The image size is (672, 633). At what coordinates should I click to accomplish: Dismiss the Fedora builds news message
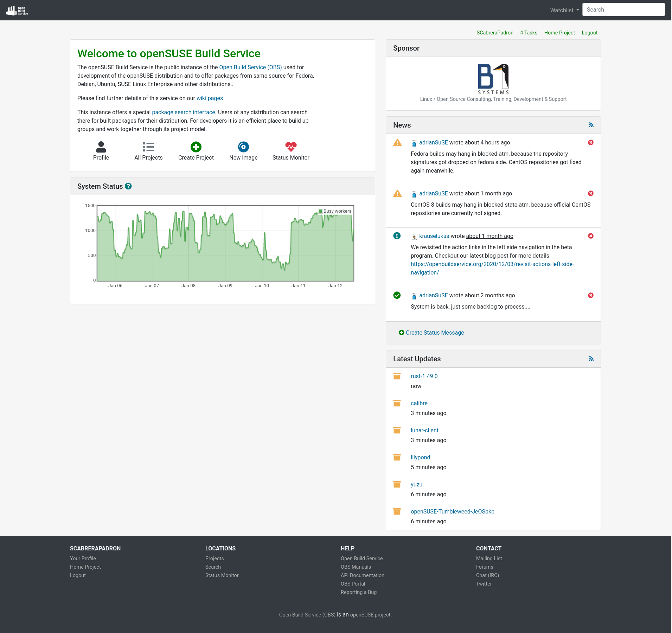click(590, 142)
